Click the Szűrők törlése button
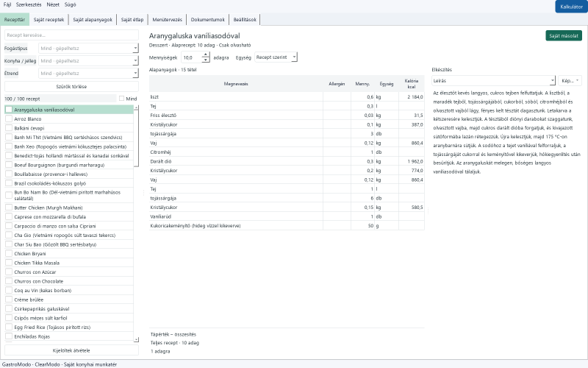Screen dimensions: 588x368 coord(71,86)
